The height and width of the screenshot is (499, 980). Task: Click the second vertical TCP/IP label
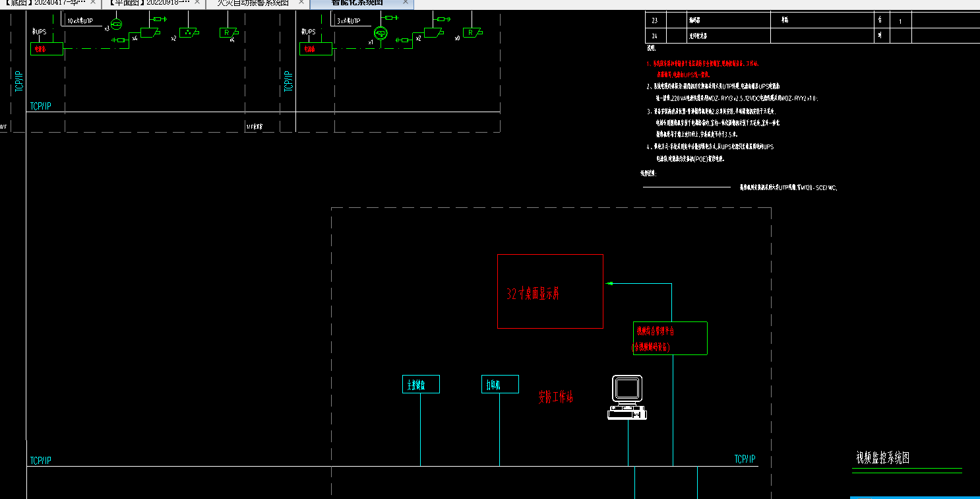click(x=288, y=81)
